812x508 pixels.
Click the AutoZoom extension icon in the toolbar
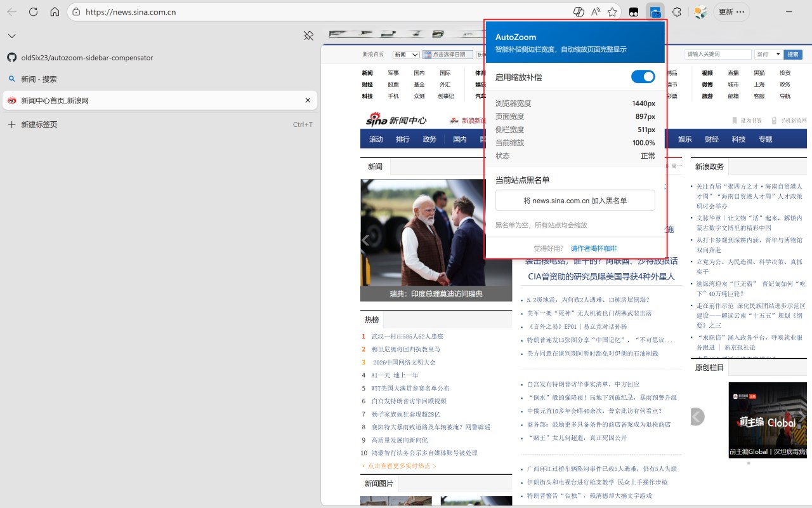click(x=655, y=12)
